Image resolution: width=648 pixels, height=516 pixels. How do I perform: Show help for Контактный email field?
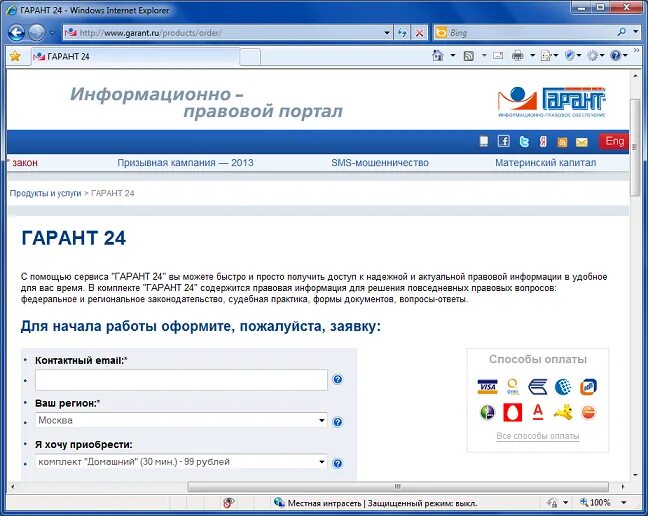pyautogui.click(x=338, y=379)
